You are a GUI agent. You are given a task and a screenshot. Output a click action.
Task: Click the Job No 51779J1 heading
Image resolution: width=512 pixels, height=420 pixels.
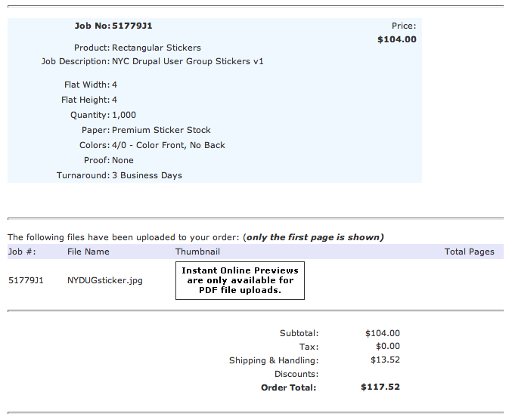(x=118, y=26)
